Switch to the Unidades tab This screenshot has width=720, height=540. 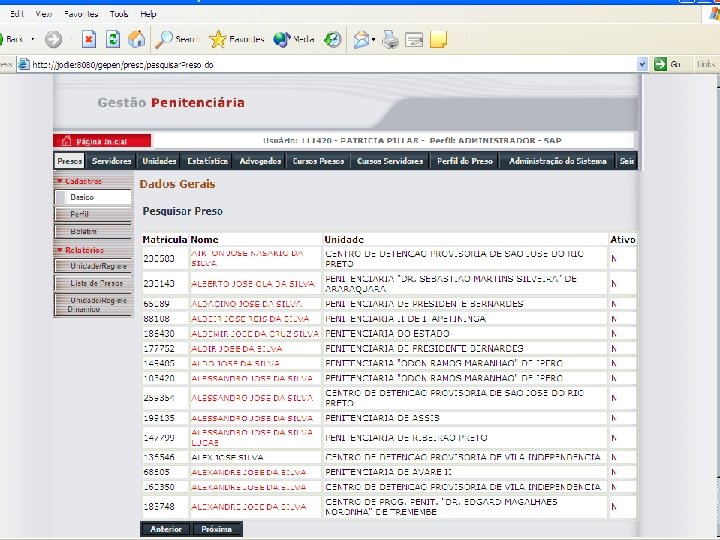tap(159, 161)
